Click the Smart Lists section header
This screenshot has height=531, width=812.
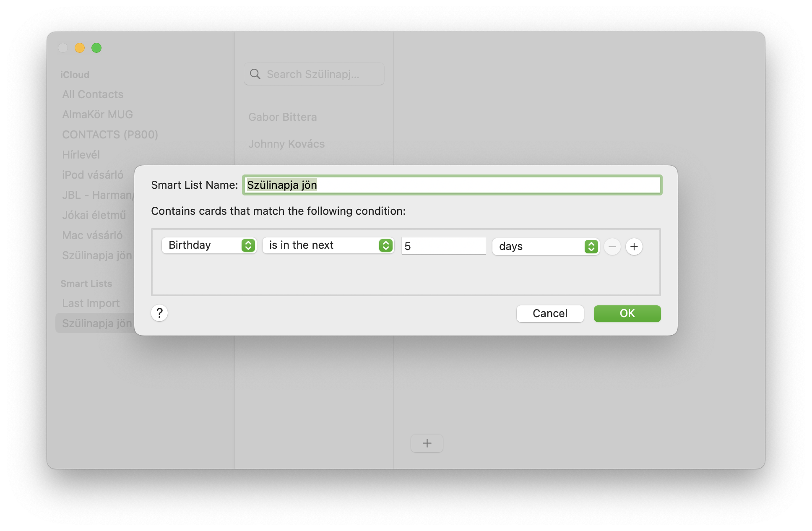coord(86,284)
